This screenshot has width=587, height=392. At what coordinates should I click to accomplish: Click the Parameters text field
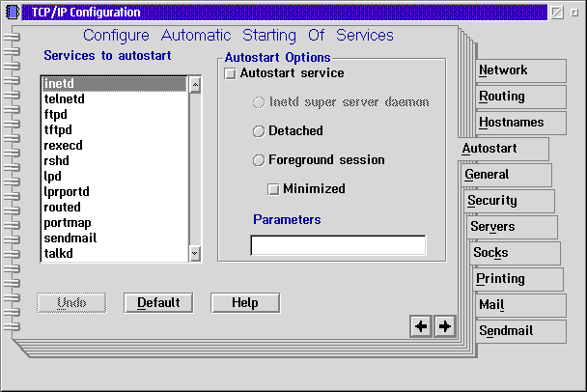338,245
